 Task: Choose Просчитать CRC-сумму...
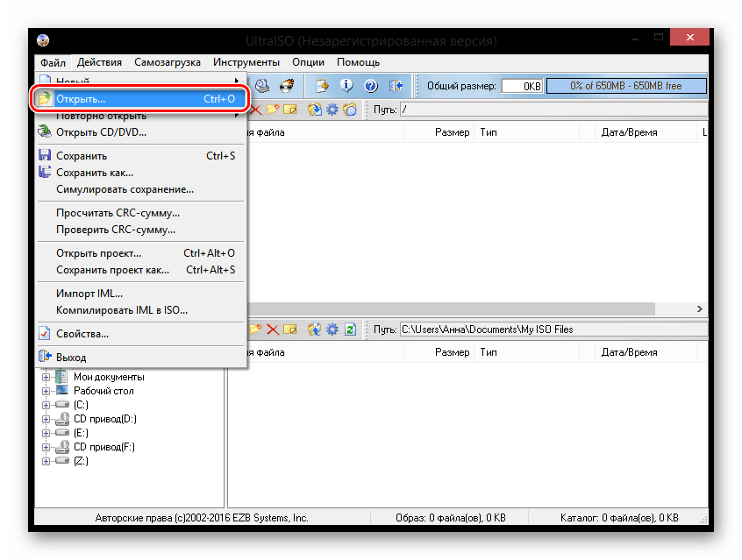141,213
